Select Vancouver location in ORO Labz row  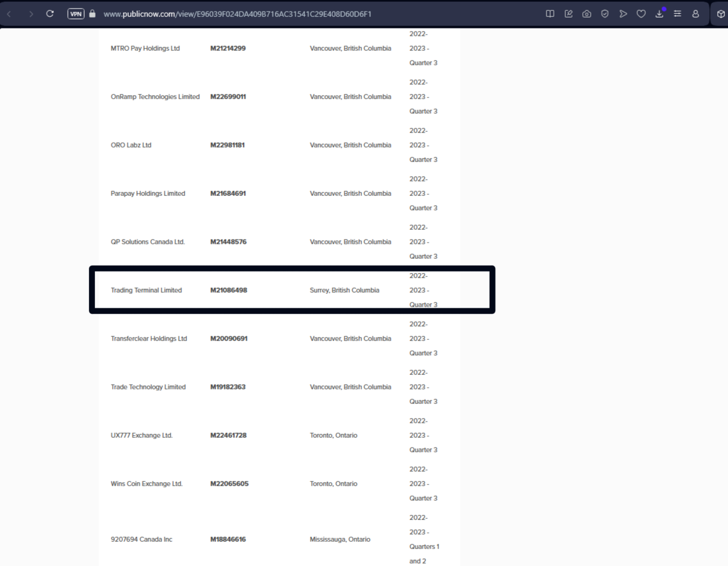(350, 145)
